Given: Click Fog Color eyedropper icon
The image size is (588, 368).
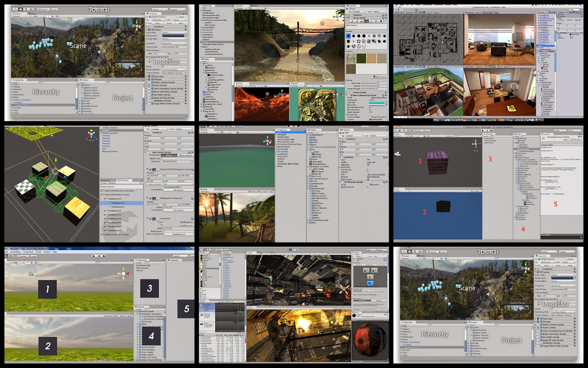Looking at the screenshot, I should coord(386,102).
